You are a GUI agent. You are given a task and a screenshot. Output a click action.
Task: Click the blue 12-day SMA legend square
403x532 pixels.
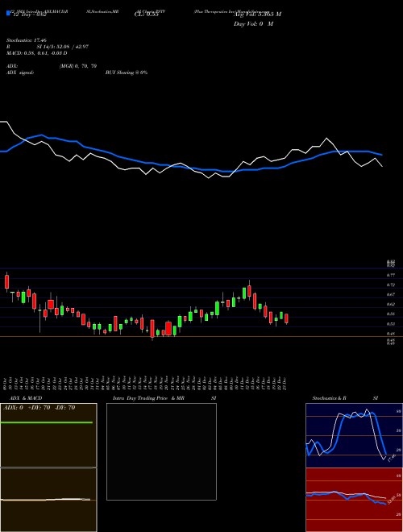click(8, 13)
